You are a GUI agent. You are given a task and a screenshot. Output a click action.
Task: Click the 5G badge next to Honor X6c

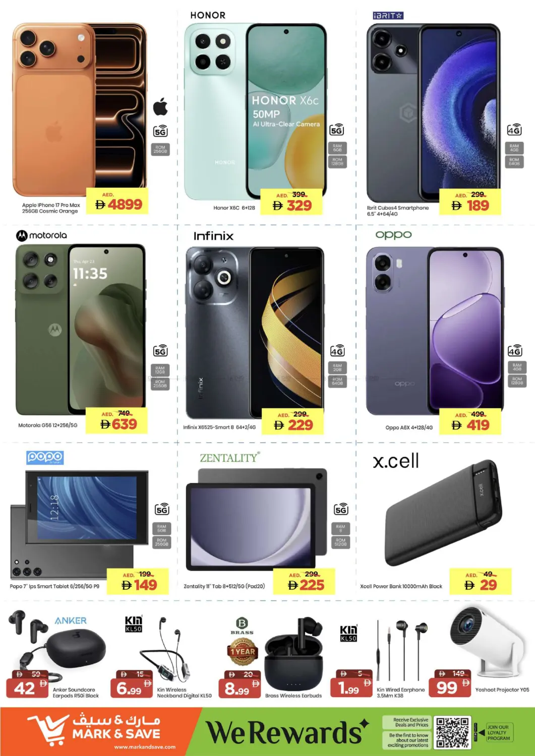pyautogui.click(x=337, y=130)
